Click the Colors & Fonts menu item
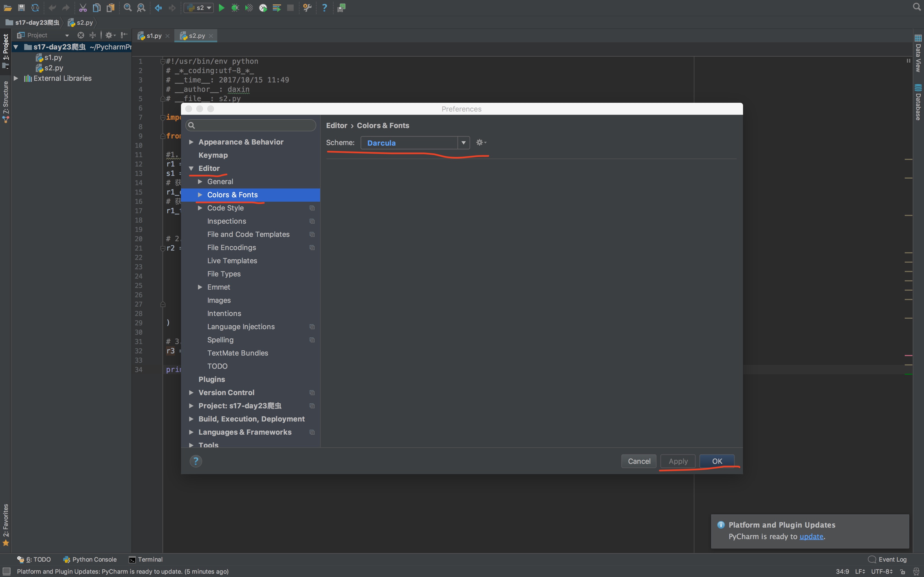This screenshot has height=577, width=924. [x=232, y=194]
